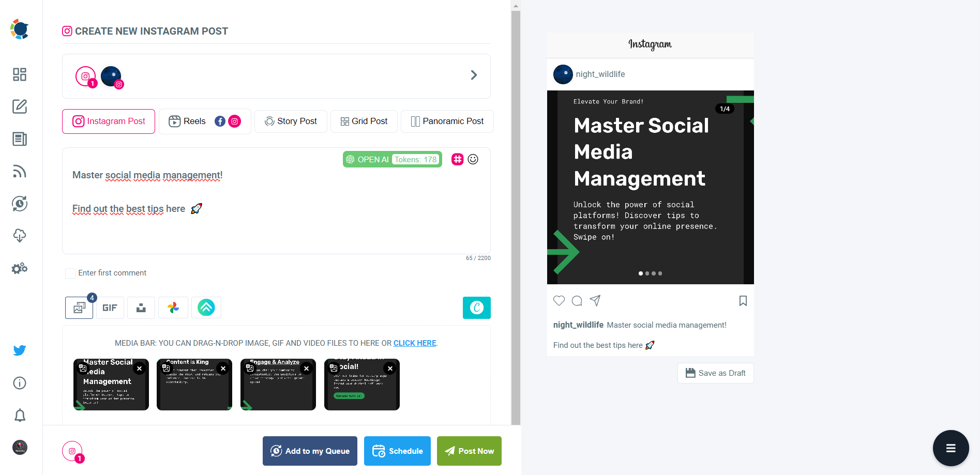
Task: Open the RSS feeds icon in sidebar
Action: (x=20, y=171)
